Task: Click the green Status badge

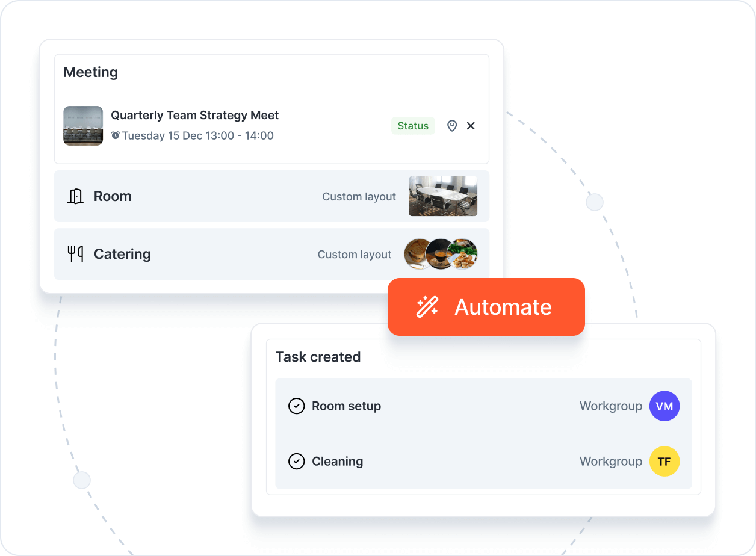Action: 413,126
